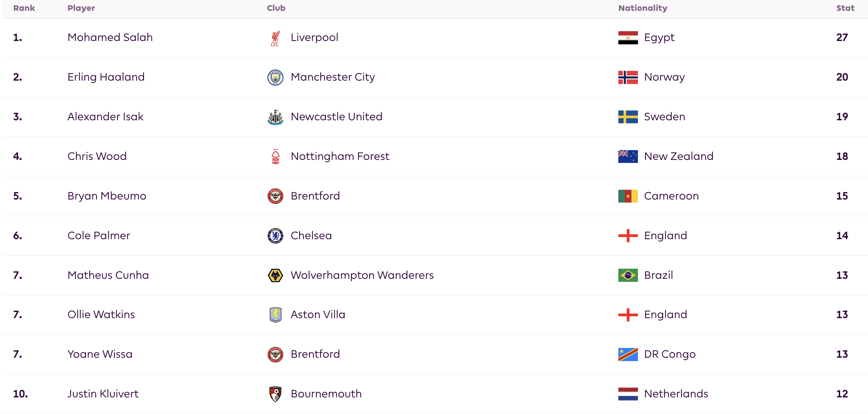This screenshot has height=414, width=868.
Task: Click the Manchester City badge icon
Action: 275,78
